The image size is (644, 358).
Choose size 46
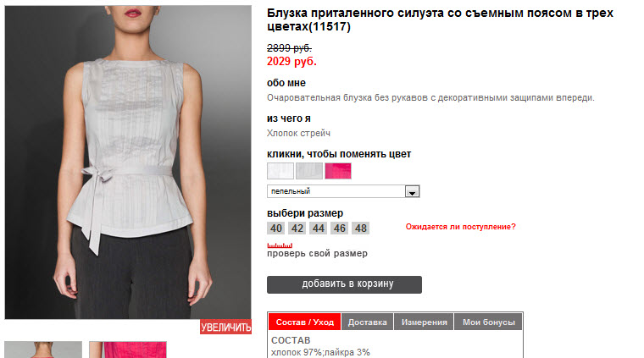(339, 228)
